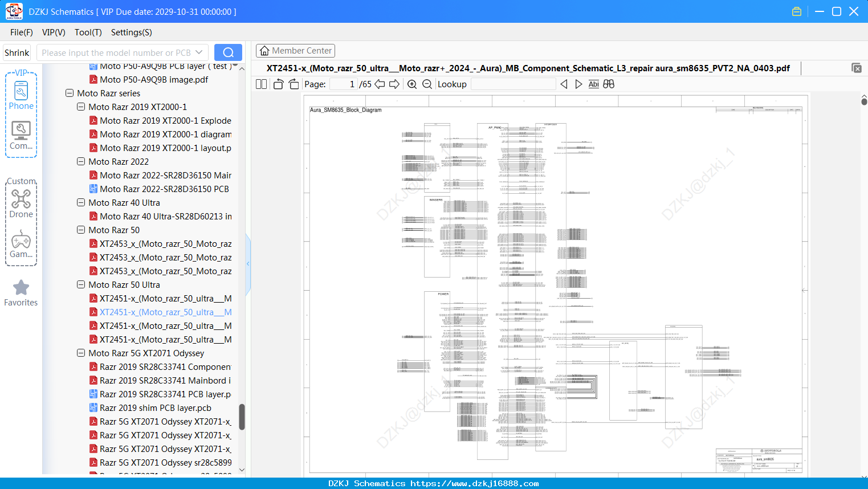Open Razr 2019 SR28C33741 Component file
The image size is (868, 489).
[x=165, y=367]
